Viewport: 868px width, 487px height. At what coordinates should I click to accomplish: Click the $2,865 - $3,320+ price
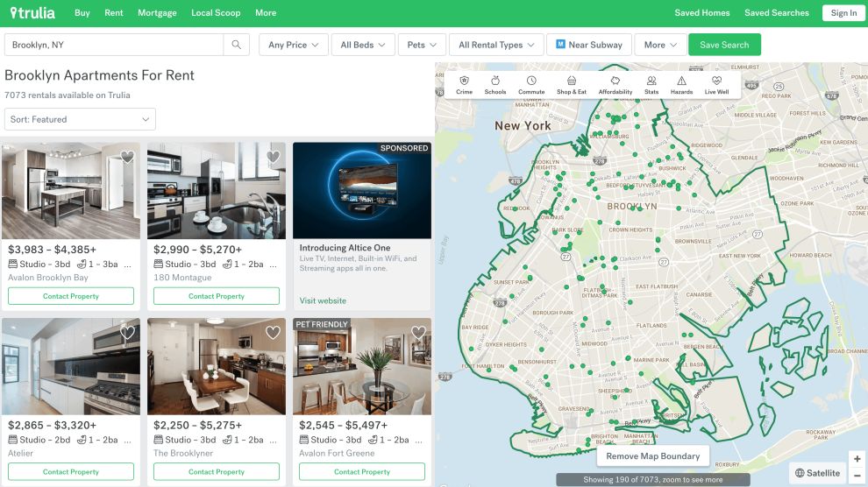[52, 425]
